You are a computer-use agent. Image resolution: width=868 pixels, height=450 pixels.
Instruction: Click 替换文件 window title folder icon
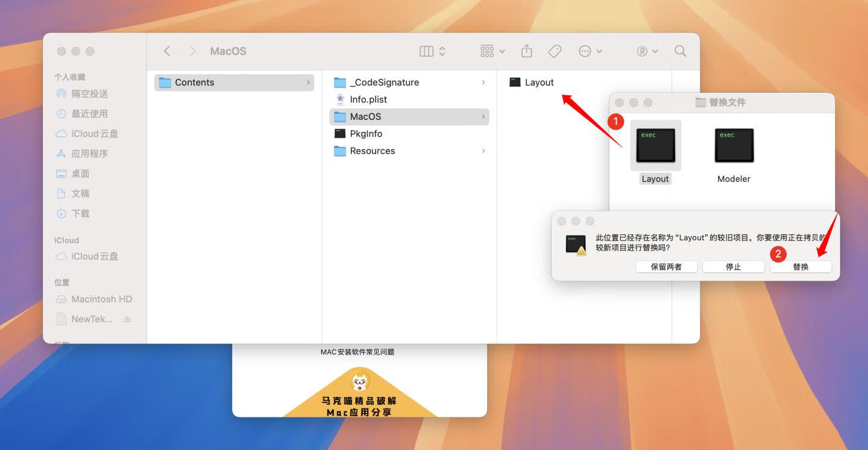point(700,102)
